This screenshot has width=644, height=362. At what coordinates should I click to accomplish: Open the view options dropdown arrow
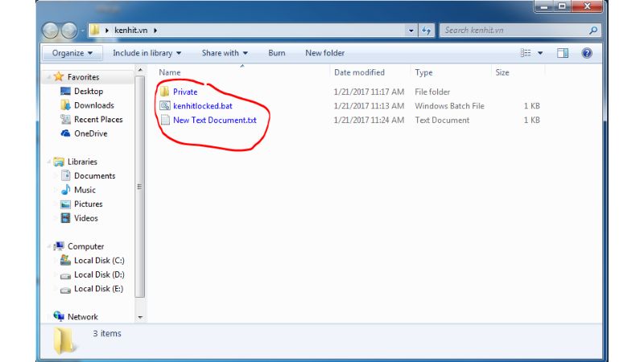coord(540,53)
